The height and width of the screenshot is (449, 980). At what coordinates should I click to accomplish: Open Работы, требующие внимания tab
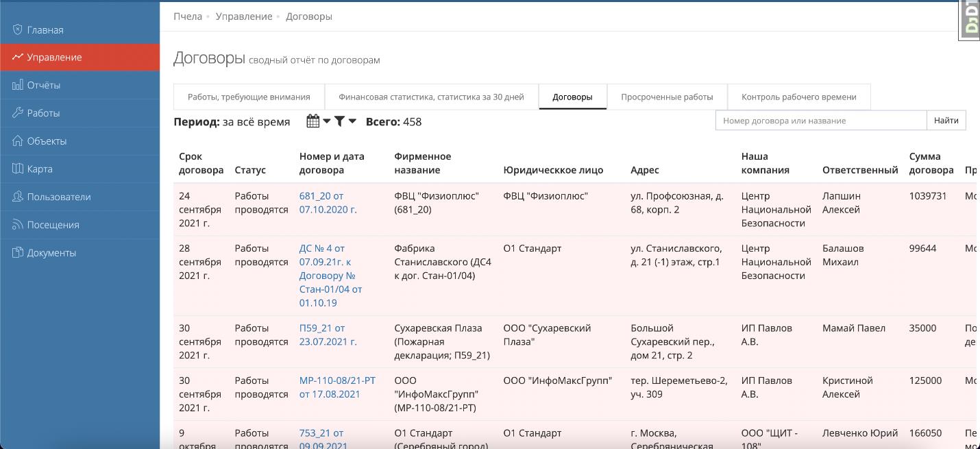249,97
